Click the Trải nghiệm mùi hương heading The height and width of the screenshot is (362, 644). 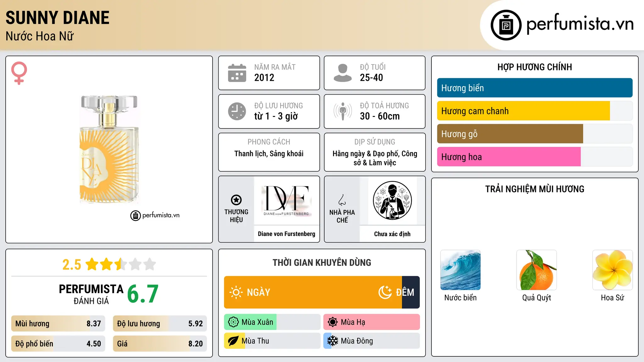point(535,189)
